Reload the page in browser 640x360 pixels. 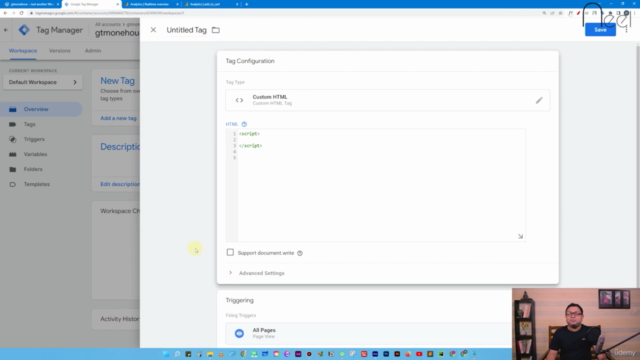[21, 13]
